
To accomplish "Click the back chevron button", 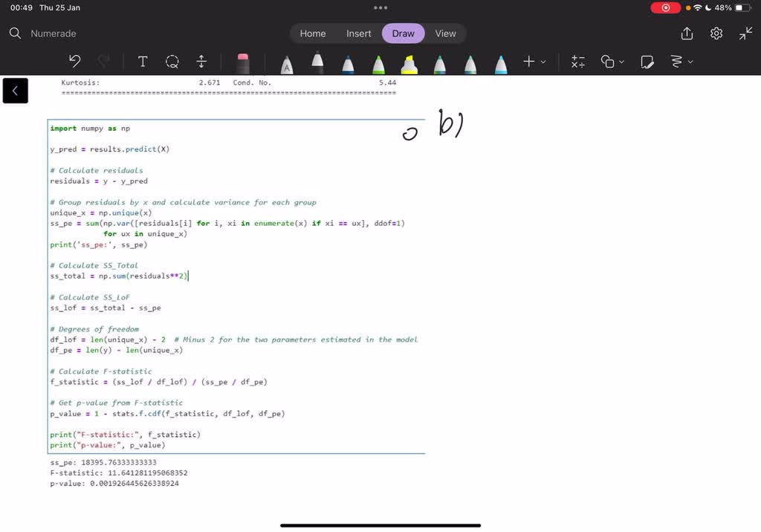I will [15, 91].
